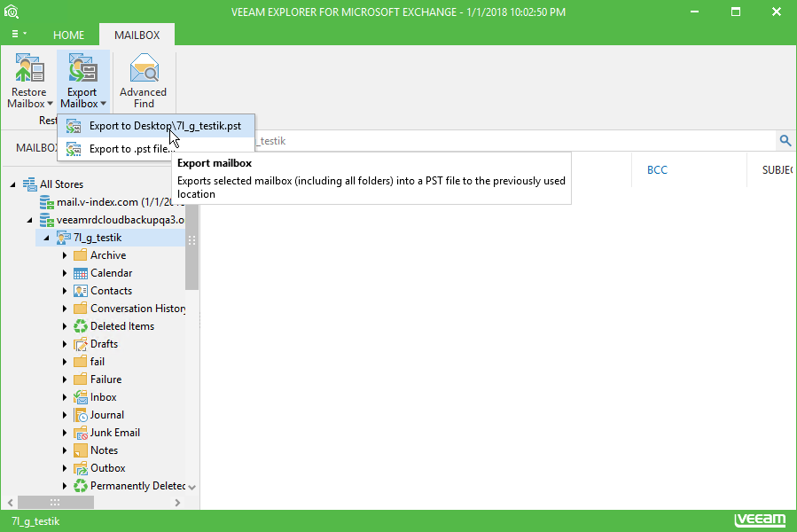The width and height of the screenshot is (797, 532).
Task: Collapse the 7l_g_testik mailbox node
Action: click(x=47, y=238)
